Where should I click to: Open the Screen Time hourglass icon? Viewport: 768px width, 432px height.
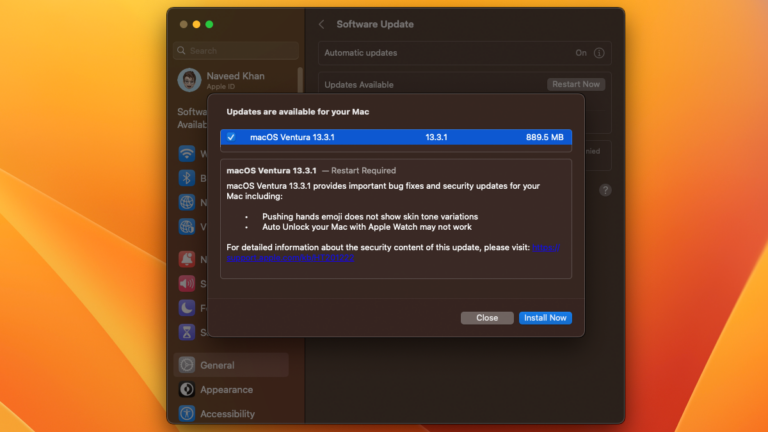tap(186, 332)
